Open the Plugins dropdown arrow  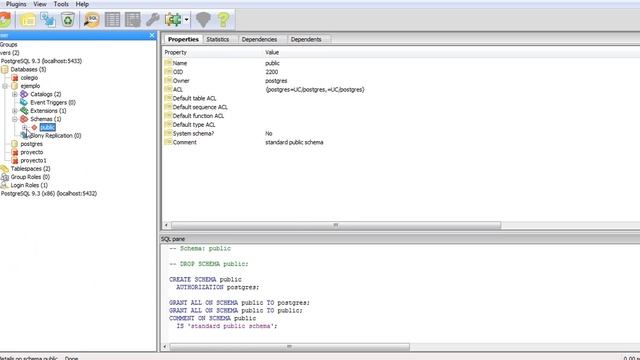click(x=187, y=20)
